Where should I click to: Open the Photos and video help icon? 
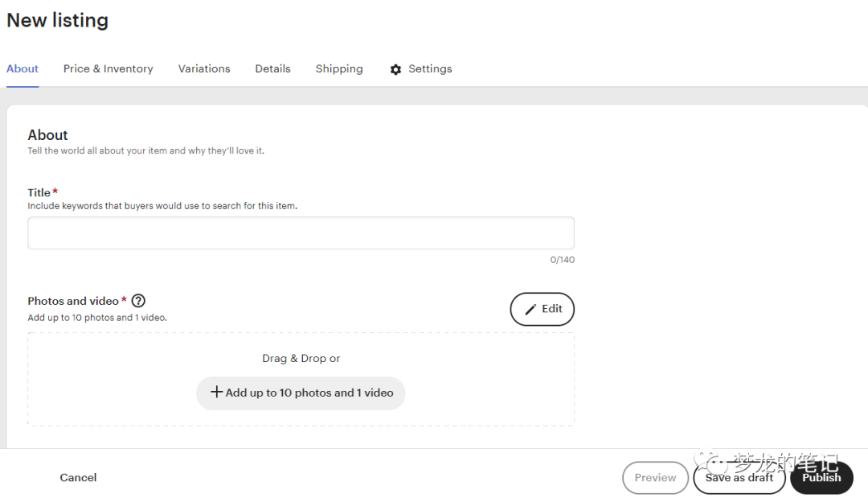(138, 300)
